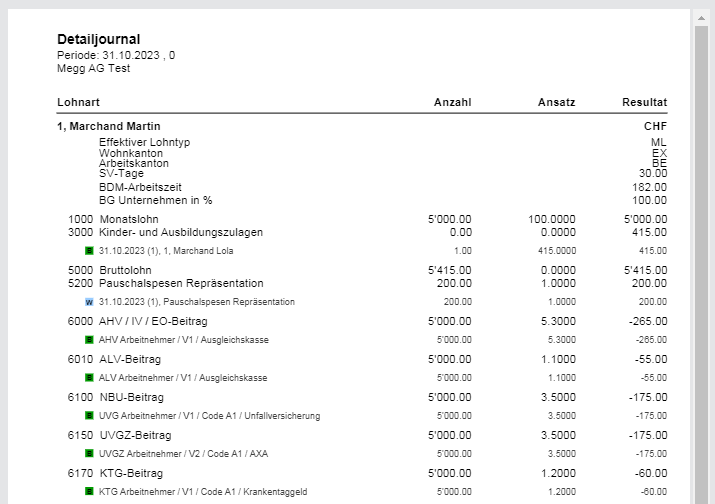Click green icon beside UVG Arbeitnehmer line
The height and width of the screenshot is (504, 715).
coord(89,415)
